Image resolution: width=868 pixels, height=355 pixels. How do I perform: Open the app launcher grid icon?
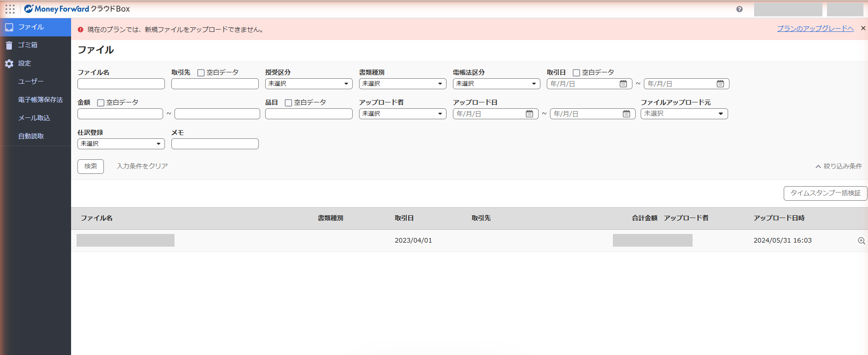[x=10, y=9]
